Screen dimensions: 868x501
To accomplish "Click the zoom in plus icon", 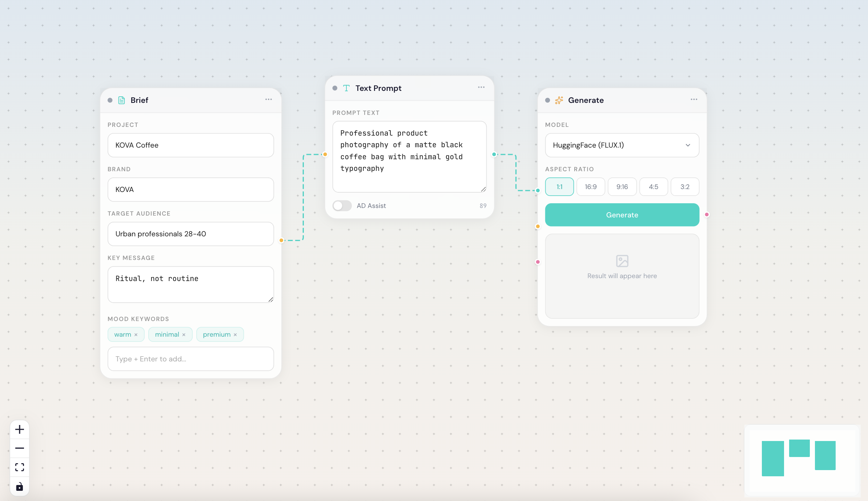I will pos(20,429).
